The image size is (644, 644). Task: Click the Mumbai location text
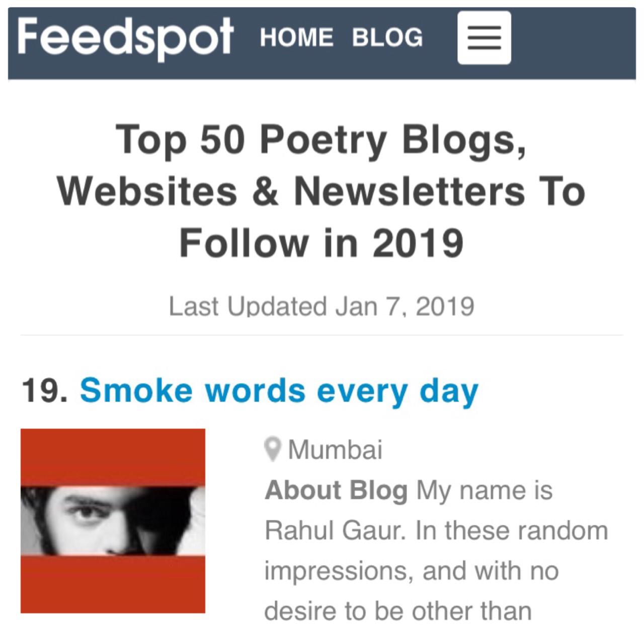click(x=335, y=449)
